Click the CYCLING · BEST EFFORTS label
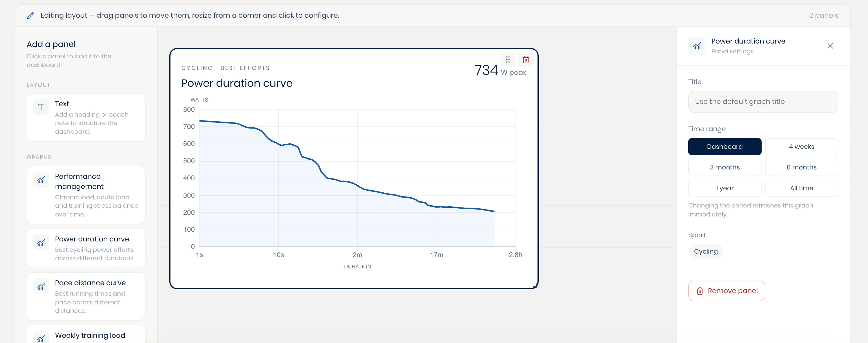The image size is (868, 343). click(x=226, y=68)
